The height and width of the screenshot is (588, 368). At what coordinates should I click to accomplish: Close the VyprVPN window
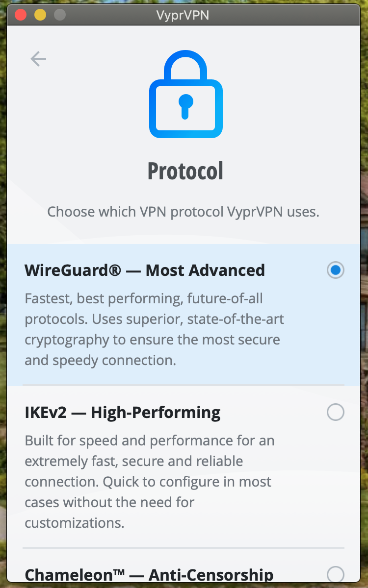point(21,15)
